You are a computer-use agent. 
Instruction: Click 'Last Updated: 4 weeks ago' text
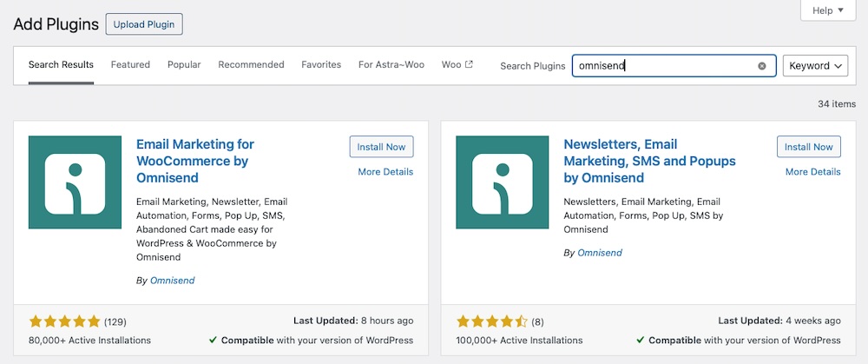[x=779, y=321]
